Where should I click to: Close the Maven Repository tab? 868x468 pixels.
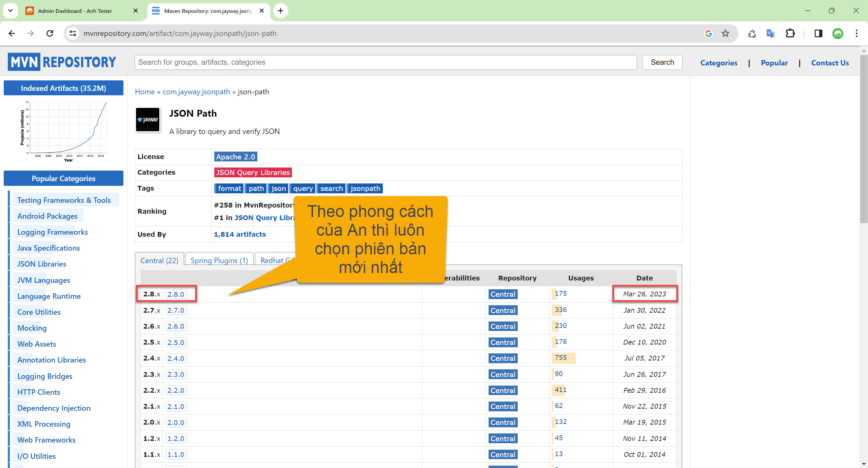tap(261, 11)
